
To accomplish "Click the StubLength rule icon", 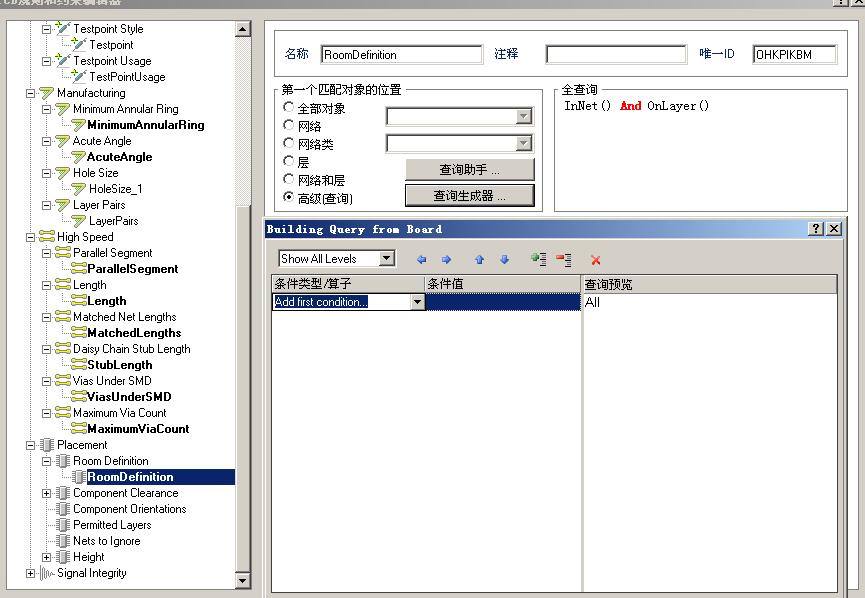I will tap(79, 365).
